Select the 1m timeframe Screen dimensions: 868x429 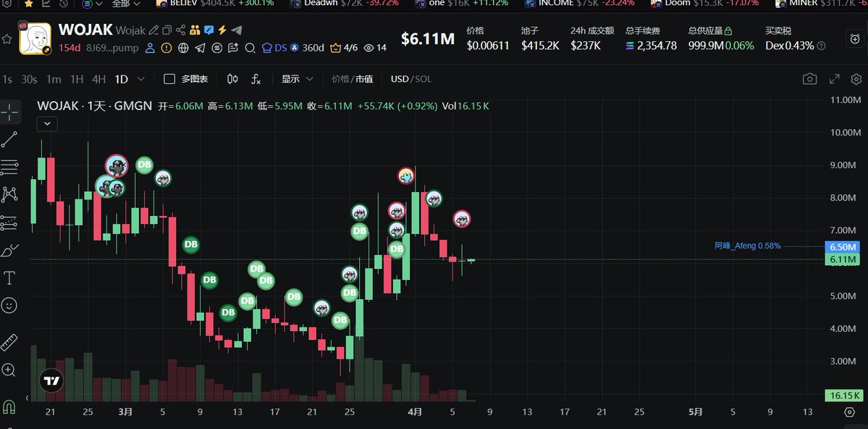tap(54, 79)
